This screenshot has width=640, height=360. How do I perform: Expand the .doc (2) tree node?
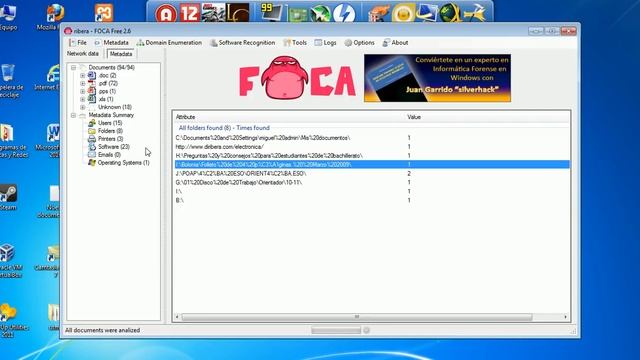pyautogui.click(x=83, y=76)
